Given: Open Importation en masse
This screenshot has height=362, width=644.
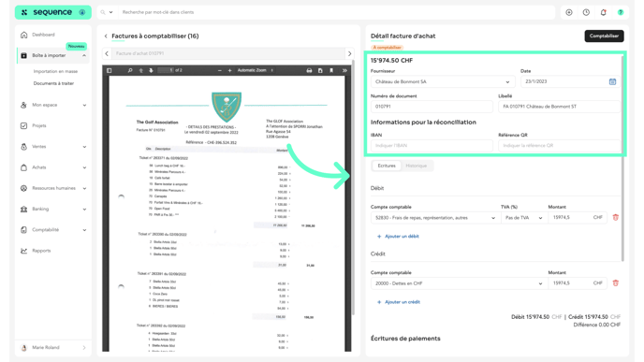Looking at the screenshot, I should tap(55, 71).
